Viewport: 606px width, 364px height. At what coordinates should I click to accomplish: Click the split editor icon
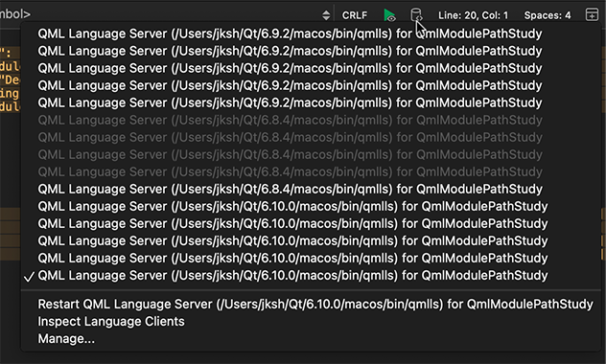592,15
